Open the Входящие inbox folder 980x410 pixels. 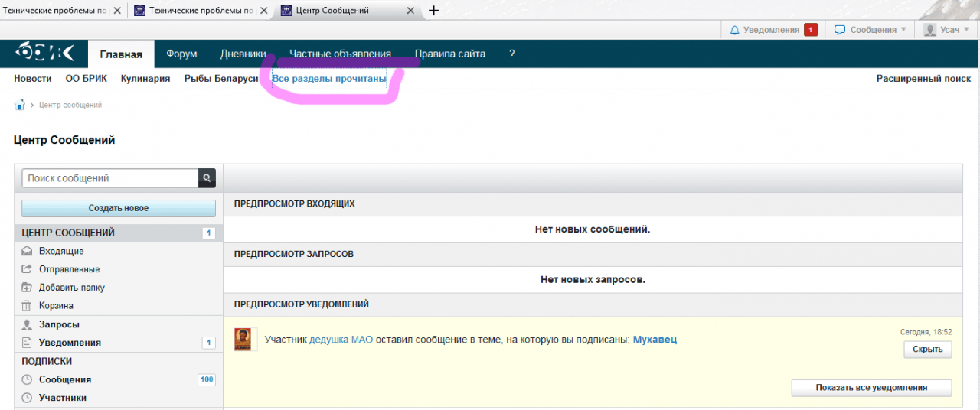pyautogui.click(x=61, y=251)
